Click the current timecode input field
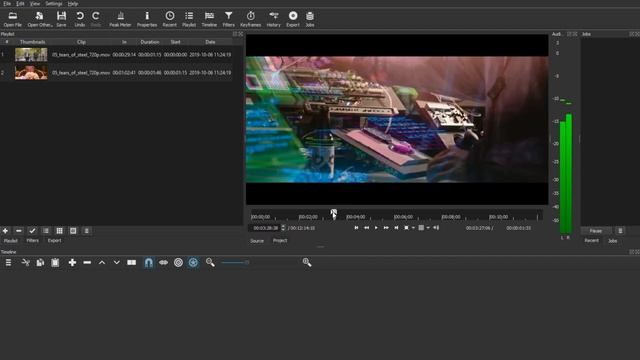This screenshot has width=640, height=360. (265, 228)
